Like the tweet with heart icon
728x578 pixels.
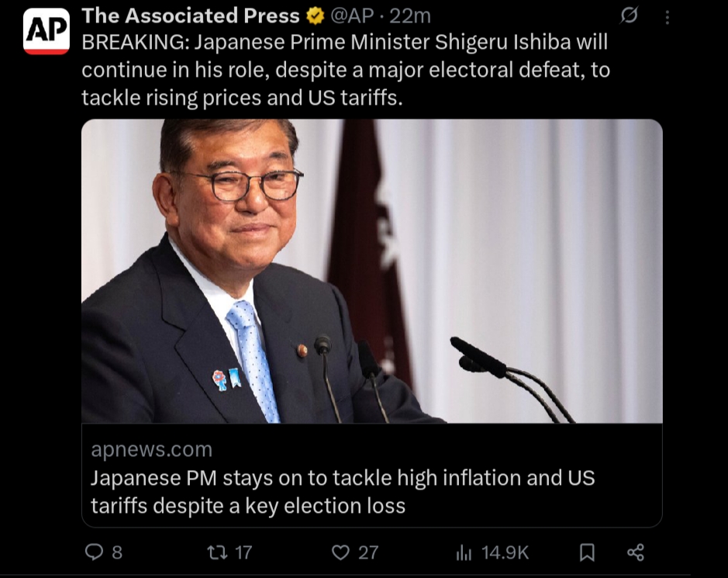[340, 552]
